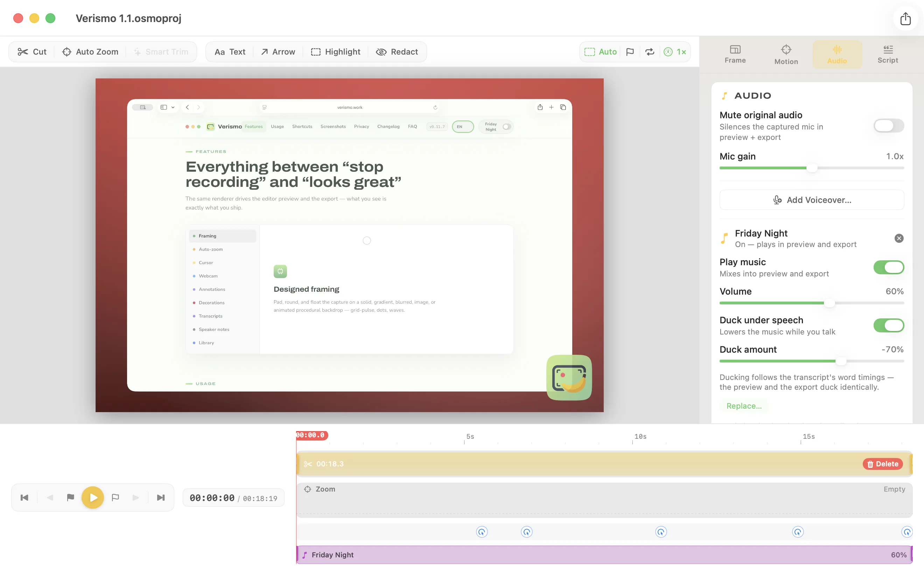Click the red 00:00.0 playhead marker
The width and height of the screenshot is (924, 571).
(312, 435)
